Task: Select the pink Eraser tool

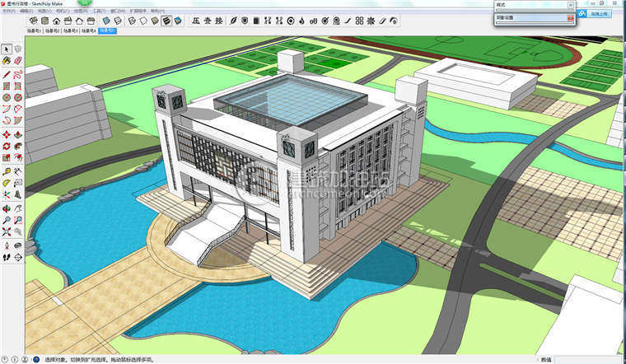Action: [x=18, y=61]
